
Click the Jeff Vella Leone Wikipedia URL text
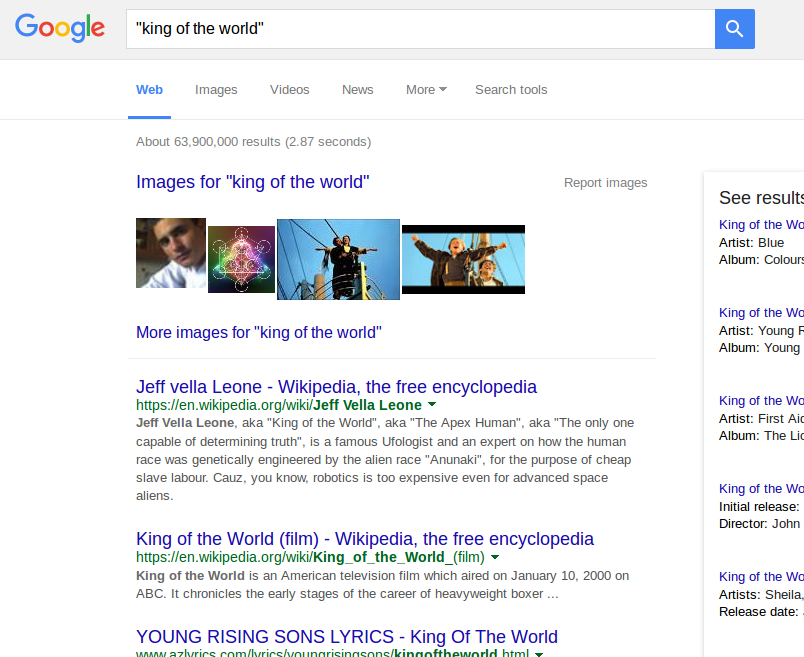click(278, 405)
